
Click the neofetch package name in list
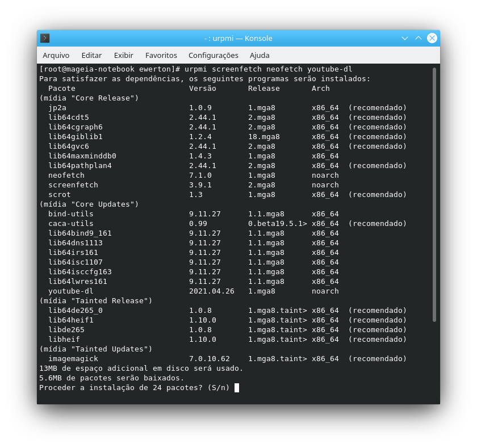click(66, 175)
